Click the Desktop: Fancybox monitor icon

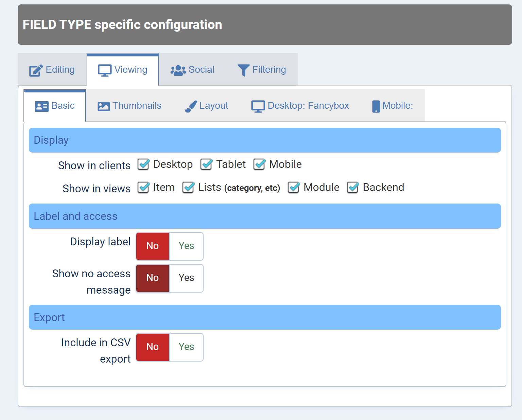[x=258, y=106]
